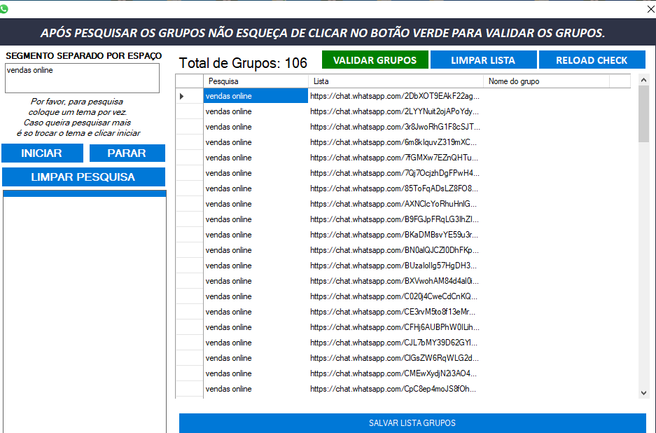Select the link cell starting with BKaDMBsvYE59u3r

coord(395,235)
